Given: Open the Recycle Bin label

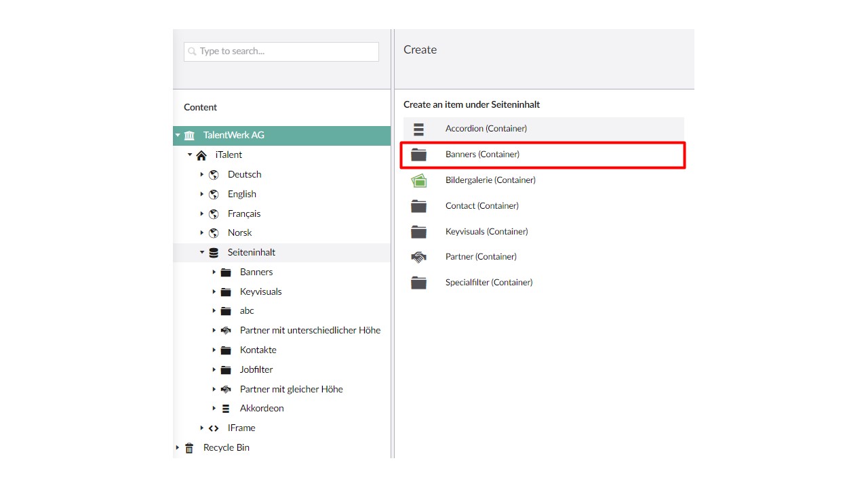Looking at the screenshot, I should coord(226,448).
